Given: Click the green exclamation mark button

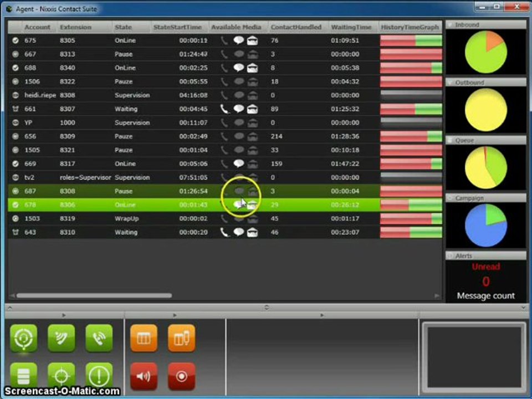Looking at the screenshot, I should pos(99,376).
